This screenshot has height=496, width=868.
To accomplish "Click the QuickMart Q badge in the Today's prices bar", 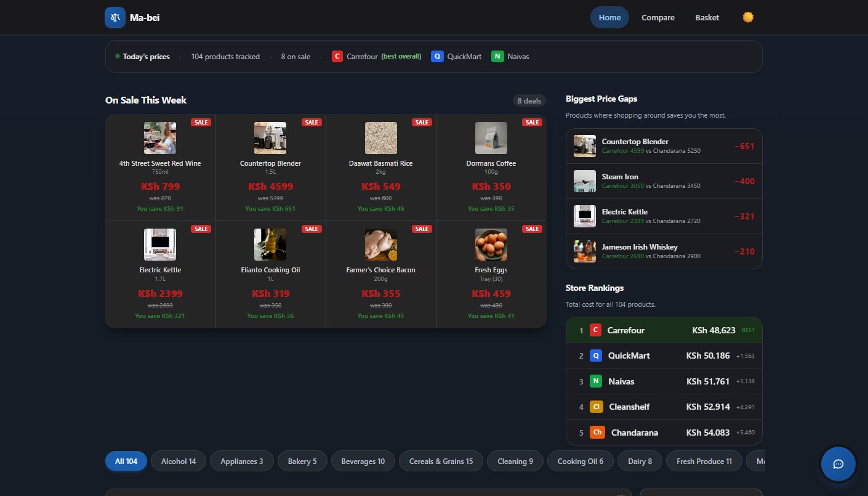I will (437, 57).
